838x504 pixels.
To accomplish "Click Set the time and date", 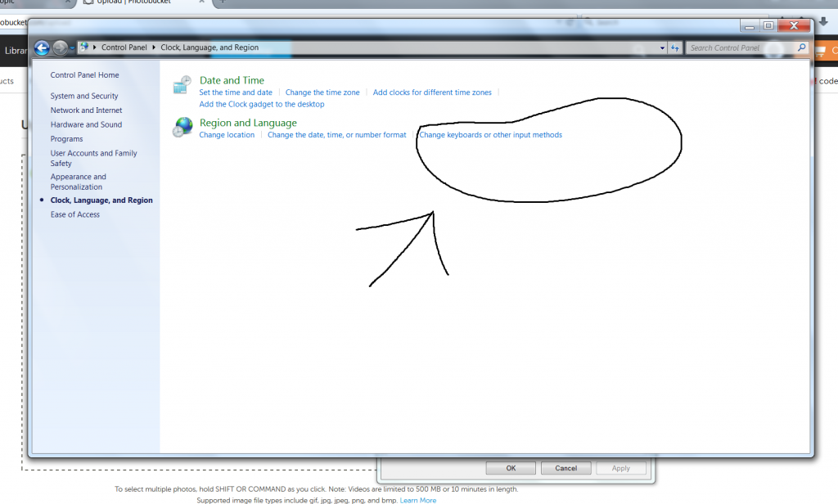I will click(x=236, y=92).
